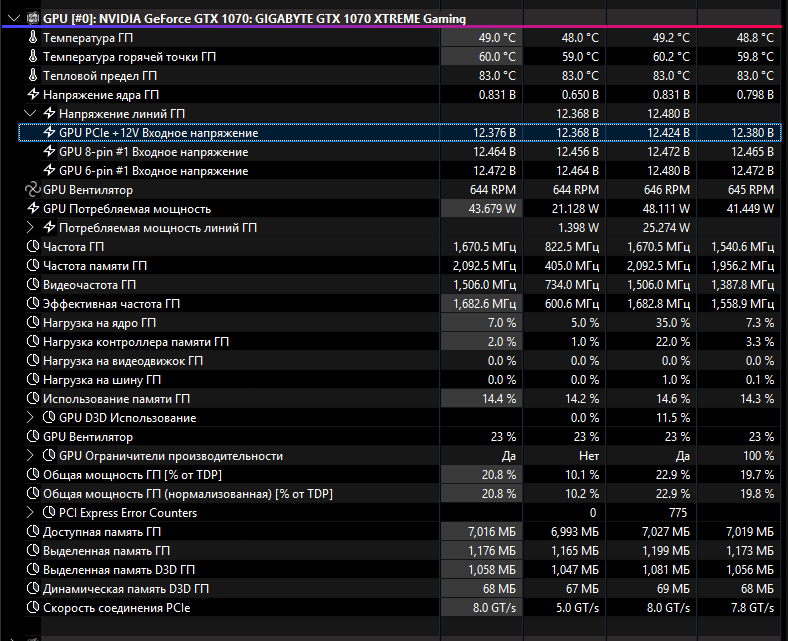788x641 pixels.
Task: Click gauge icon beside Доступная память ГП
Action: click(x=33, y=531)
